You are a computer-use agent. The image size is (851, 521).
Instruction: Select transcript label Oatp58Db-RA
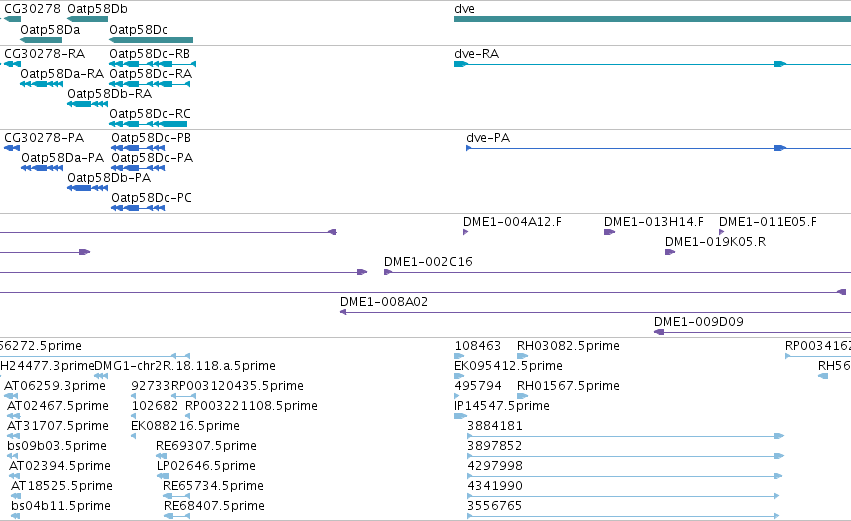pyautogui.click(x=109, y=94)
